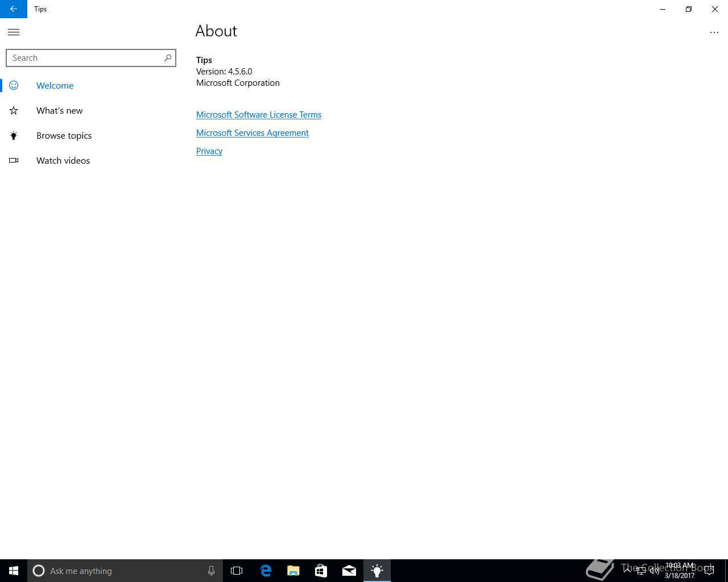Open File Explorer from taskbar
The image size is (728, 582).
click(x=293, y=571)
